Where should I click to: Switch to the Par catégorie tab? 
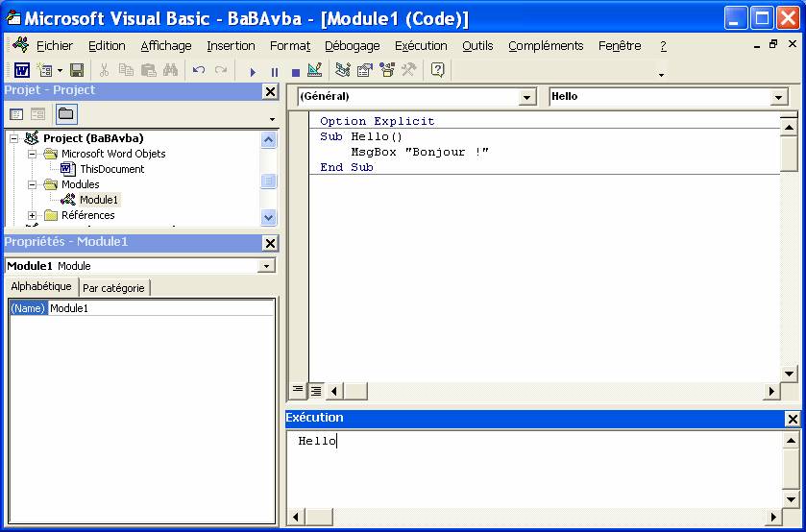pyautogui.click(x=113, y=287)
